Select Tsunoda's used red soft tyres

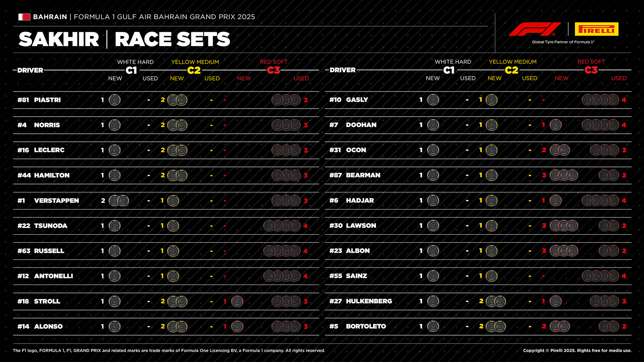(282, 226)
